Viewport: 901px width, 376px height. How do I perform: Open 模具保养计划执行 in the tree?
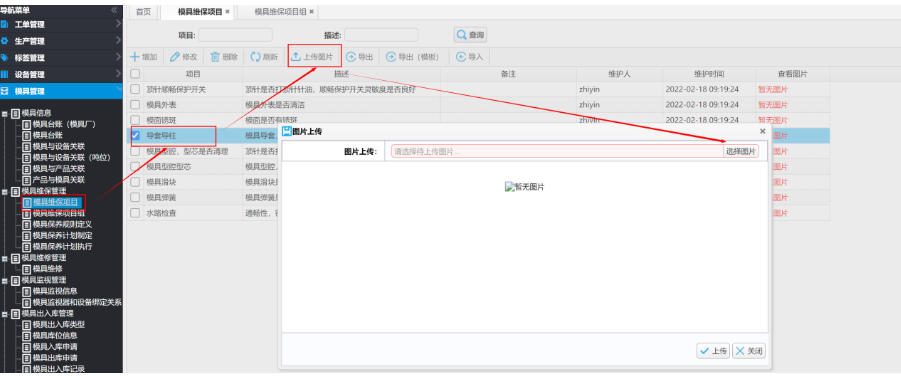click(62, 246)
